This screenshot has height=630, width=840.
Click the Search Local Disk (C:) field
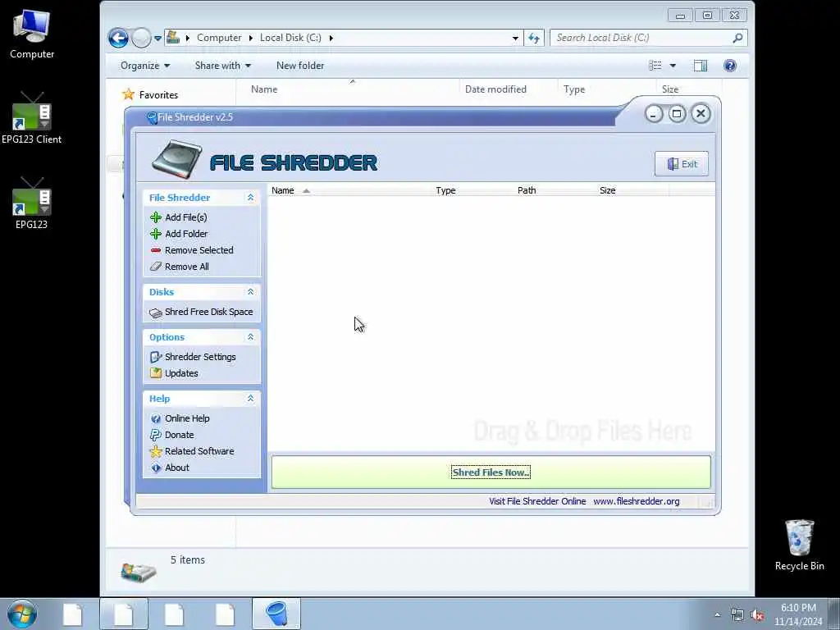coord(648,38)
